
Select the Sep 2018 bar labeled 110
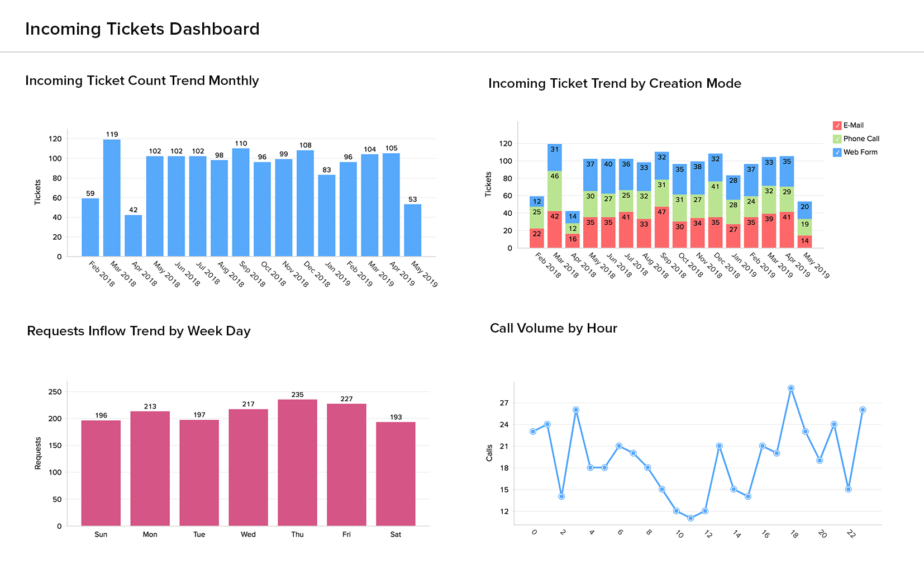[241, 202]
